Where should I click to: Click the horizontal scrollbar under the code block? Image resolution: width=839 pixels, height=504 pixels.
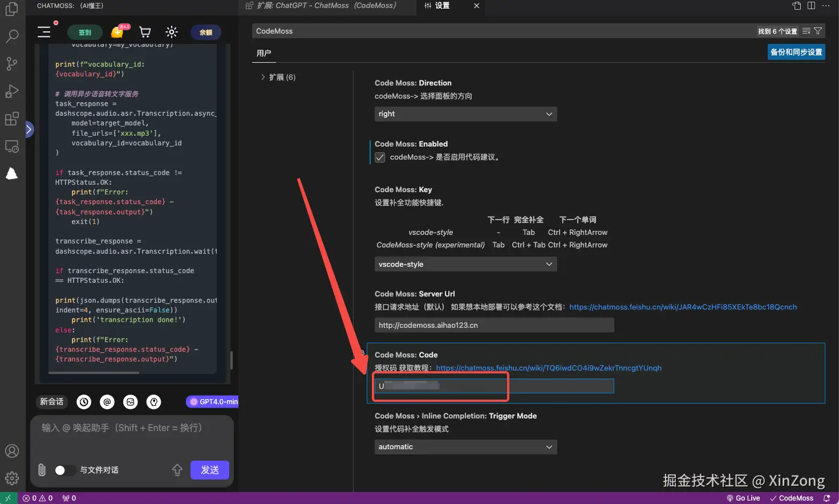tap(94, 373)
